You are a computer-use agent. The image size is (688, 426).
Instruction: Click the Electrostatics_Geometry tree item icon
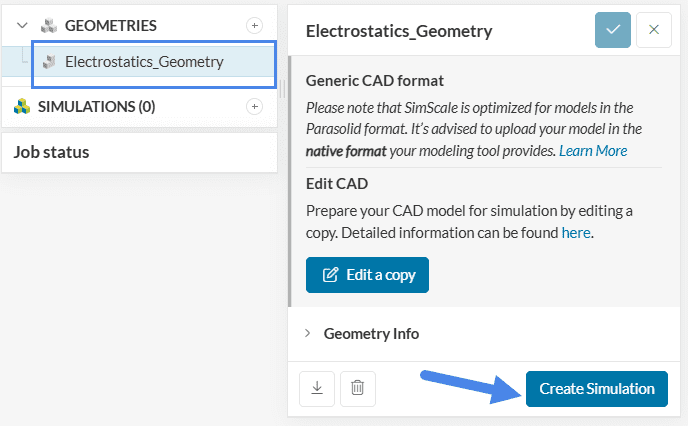48,62
